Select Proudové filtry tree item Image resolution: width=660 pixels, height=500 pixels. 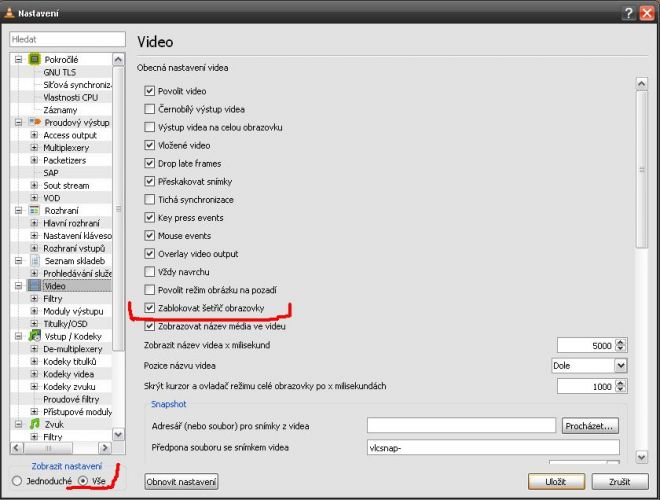click(71, 399)
